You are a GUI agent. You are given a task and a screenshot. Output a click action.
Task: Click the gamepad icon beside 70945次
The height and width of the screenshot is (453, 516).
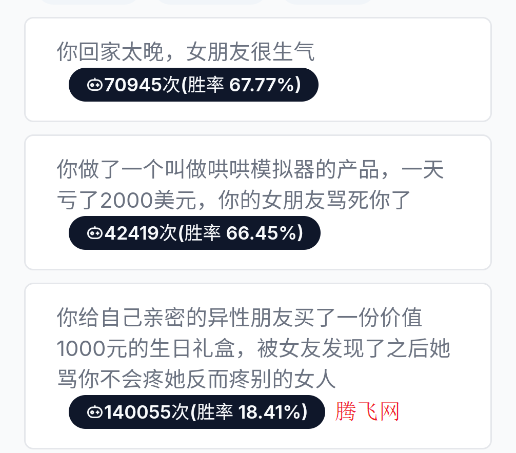95,85
